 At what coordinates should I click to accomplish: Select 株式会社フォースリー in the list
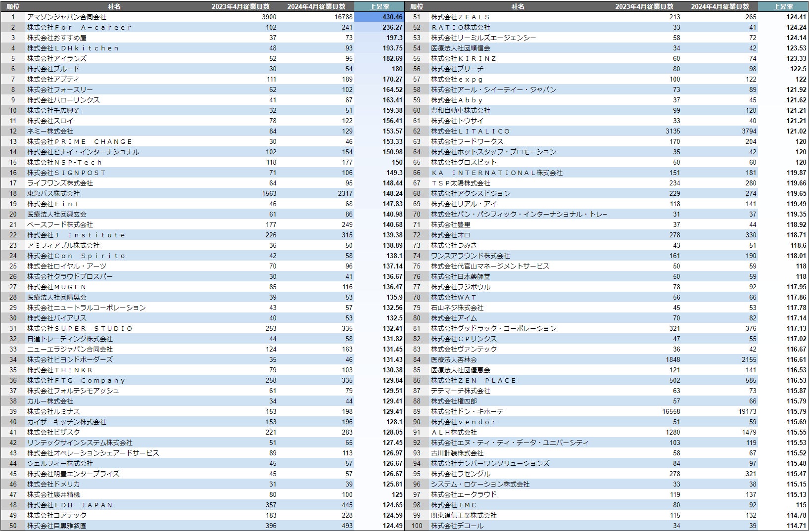point(60,89)
